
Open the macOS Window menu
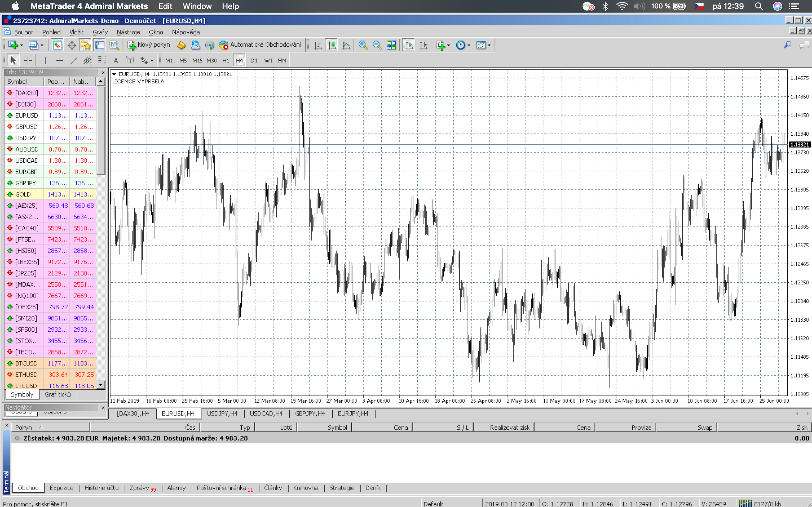point(197,6)
